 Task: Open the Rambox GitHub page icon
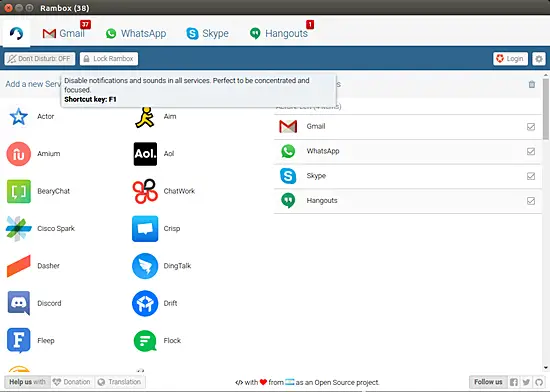(x=539, y=382)
